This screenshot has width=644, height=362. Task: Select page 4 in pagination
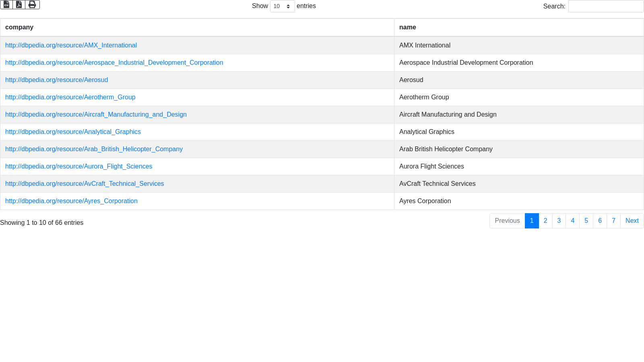pyautogui.click(x=572, y=221)
